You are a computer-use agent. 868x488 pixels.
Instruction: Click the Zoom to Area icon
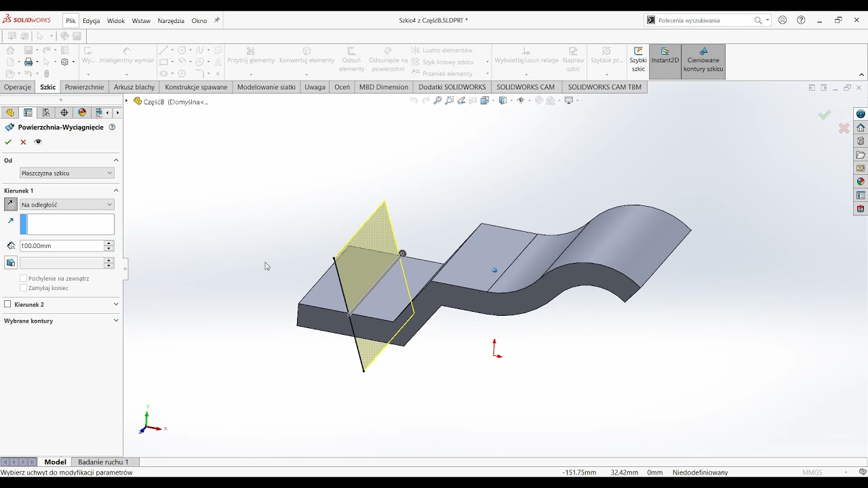coord(450,100)
